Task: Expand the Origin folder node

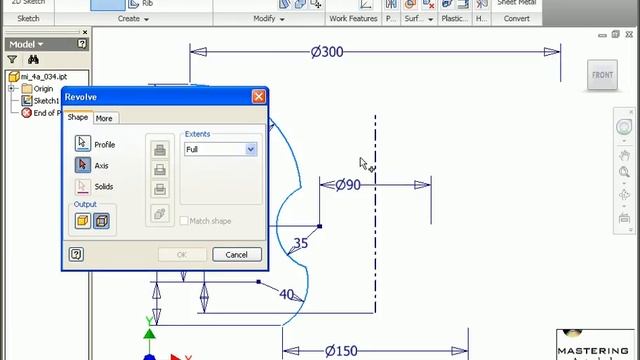Action: [x=12, y=89]
